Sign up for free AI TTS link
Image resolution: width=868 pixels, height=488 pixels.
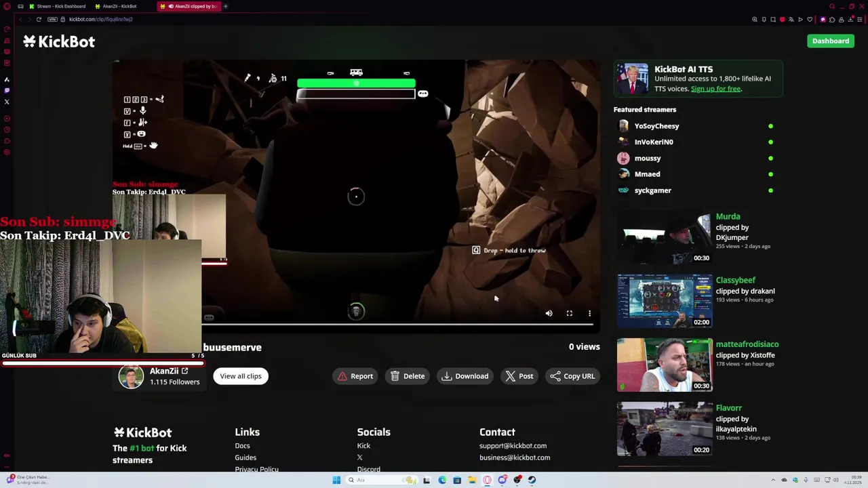pos(715,89)
